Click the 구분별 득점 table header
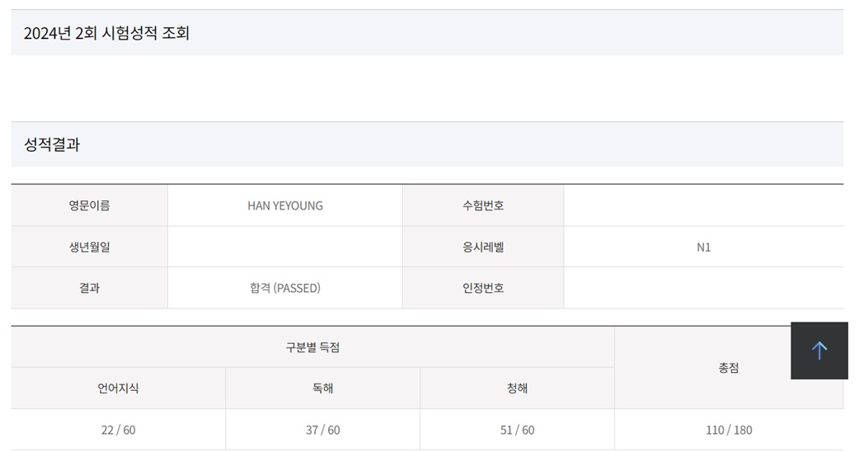Screen dimensions: 868x452 (x=312, y=347)
